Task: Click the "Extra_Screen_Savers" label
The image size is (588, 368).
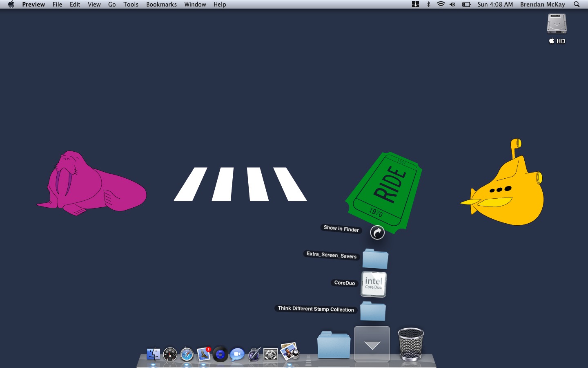Action: (332, 255)
